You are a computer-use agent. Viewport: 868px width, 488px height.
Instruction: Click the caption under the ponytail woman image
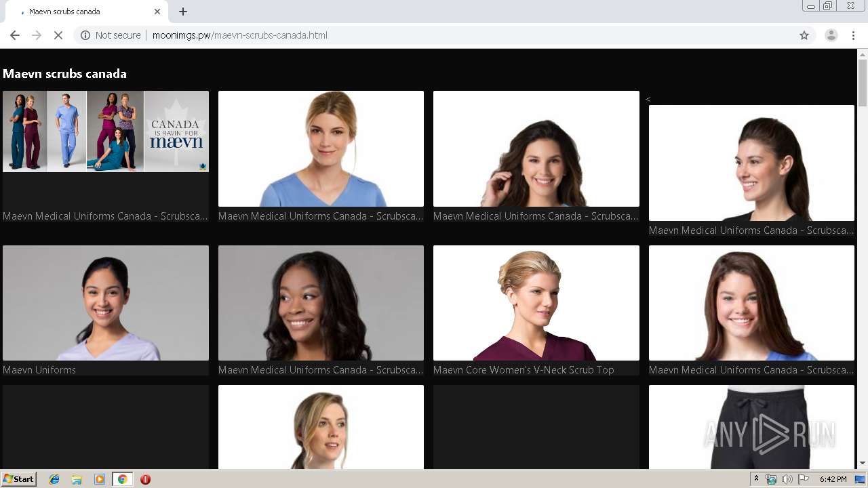751,230
